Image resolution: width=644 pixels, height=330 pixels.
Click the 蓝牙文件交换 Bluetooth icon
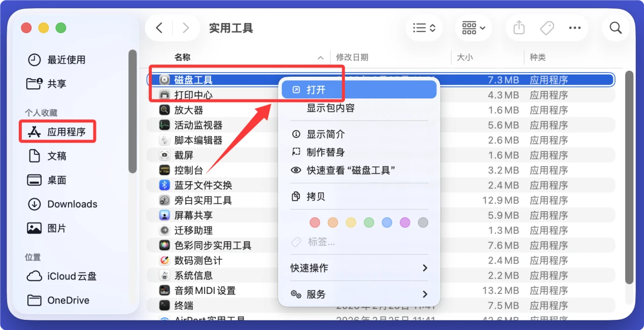(164, 185)
